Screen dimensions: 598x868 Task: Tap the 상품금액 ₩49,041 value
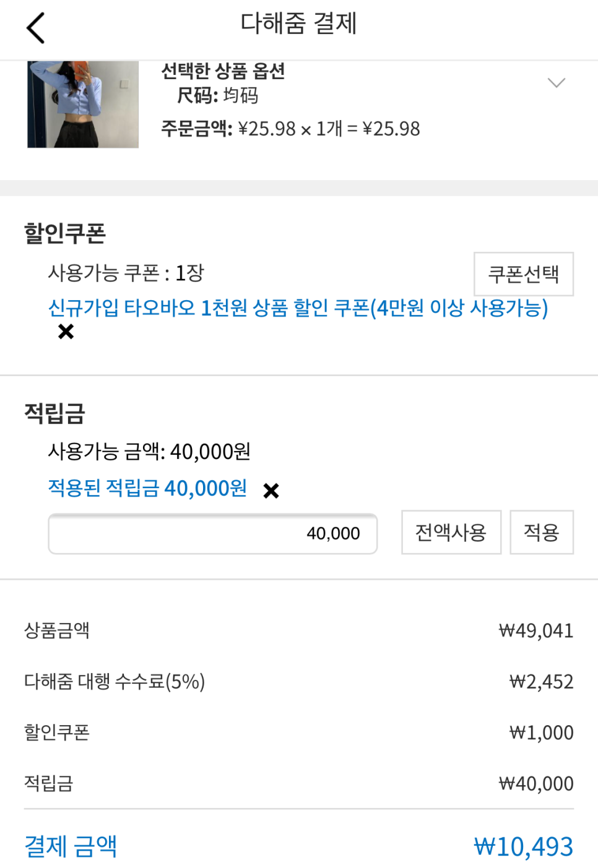pyautogui.click(x=535, y=630)
